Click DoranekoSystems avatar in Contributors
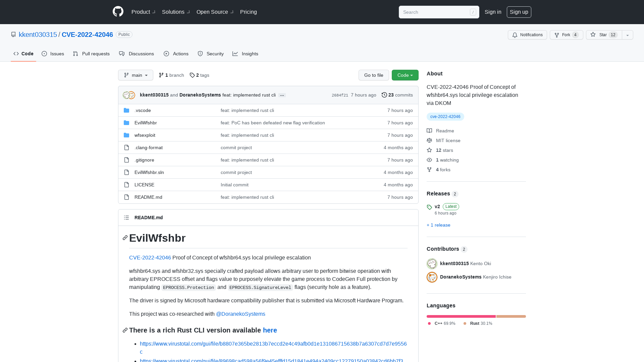This screenshot has height=362, width=644. [432, 277]
